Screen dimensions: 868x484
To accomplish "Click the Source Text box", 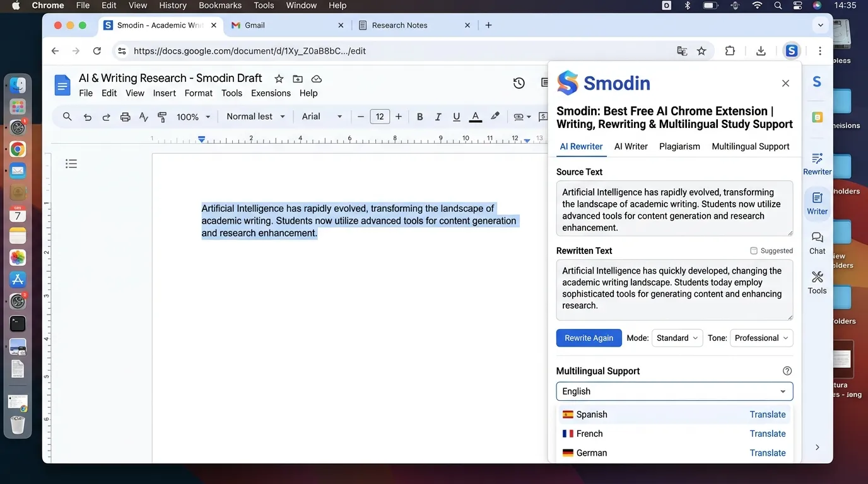I will click(674, 209).
